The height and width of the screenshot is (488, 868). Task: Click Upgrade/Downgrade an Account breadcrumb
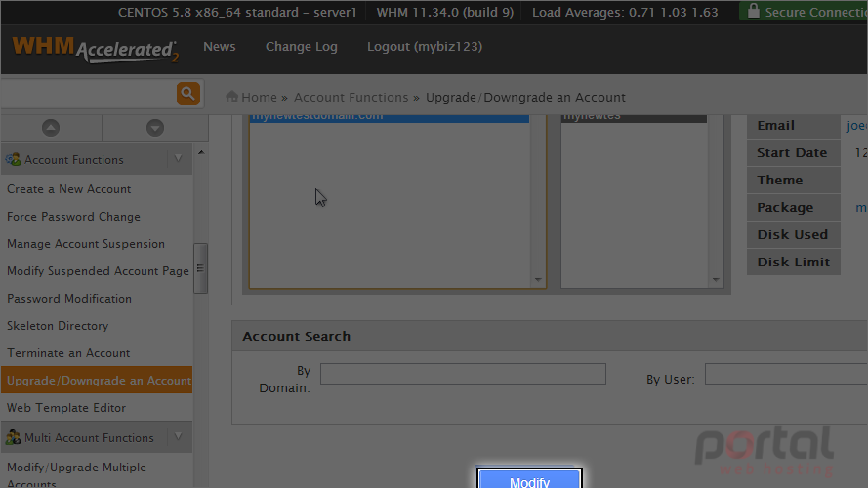[525, 97]
